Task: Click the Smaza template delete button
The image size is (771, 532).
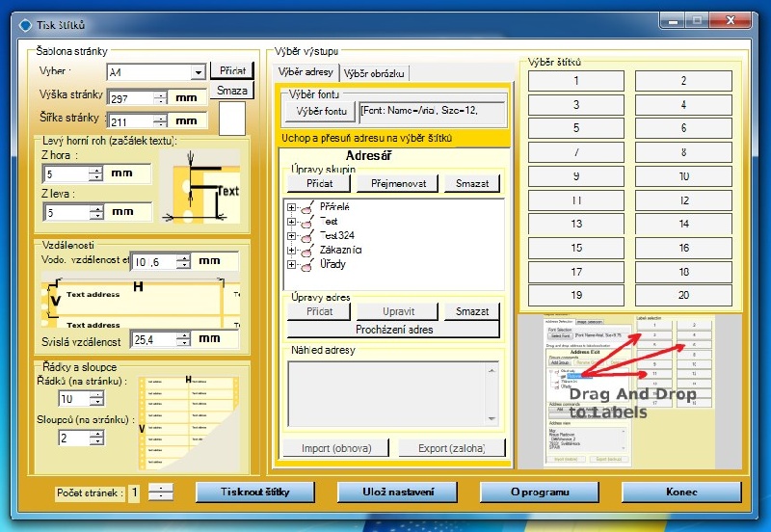Action: pos(232,91)
